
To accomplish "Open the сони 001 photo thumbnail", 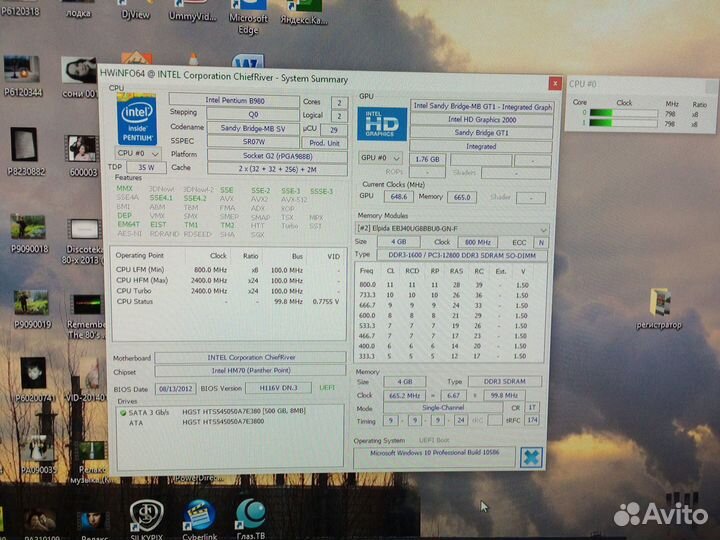I will point(79,77).
